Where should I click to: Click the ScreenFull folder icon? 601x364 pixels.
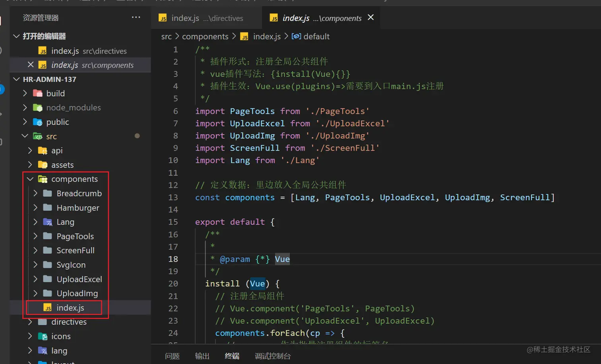pyautogui.click(x=48, y=251)
